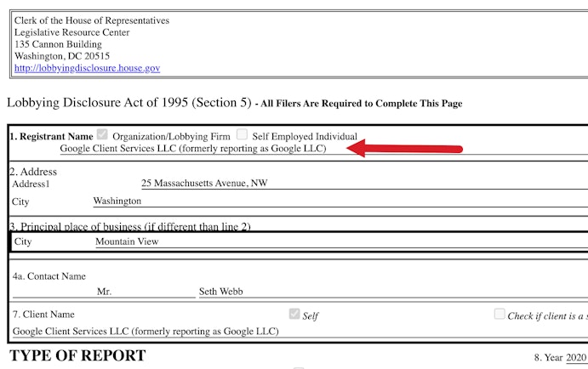Select the 'Legislative Resource Center' line

coord(72,32)
